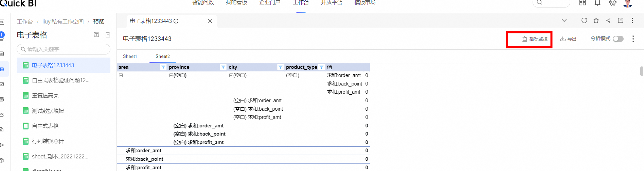Open the filter on the city column
Image resolution: width=644 pixels, height=171 pixels.
tap(280, 67)
